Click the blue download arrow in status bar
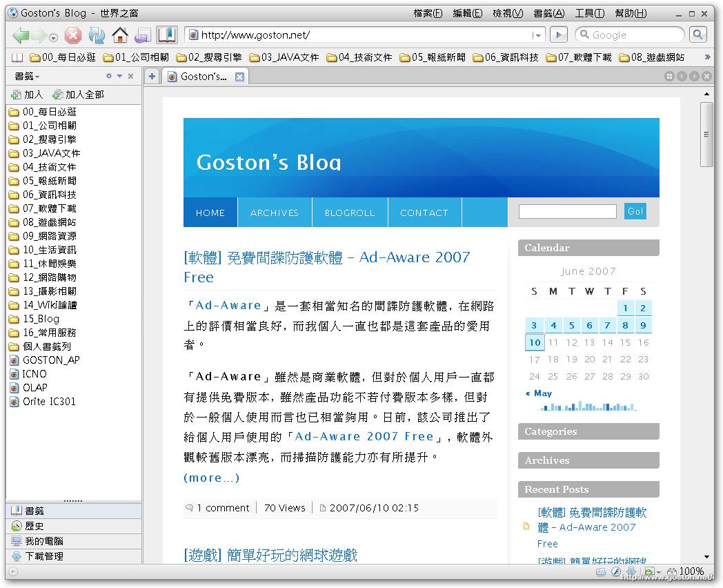 tap(631, 572)
